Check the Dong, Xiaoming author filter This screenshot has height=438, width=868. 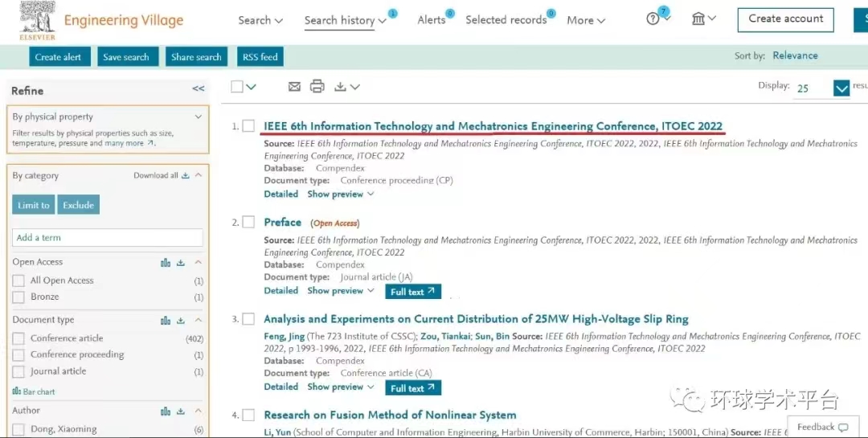pyautogui.click(x=18, y=429)
